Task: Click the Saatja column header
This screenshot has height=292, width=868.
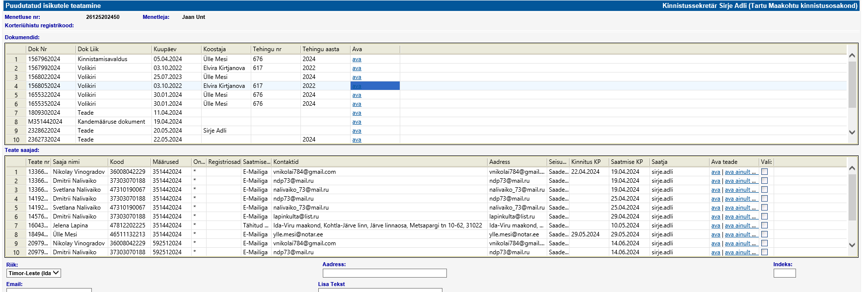Action: click(679, 162)
